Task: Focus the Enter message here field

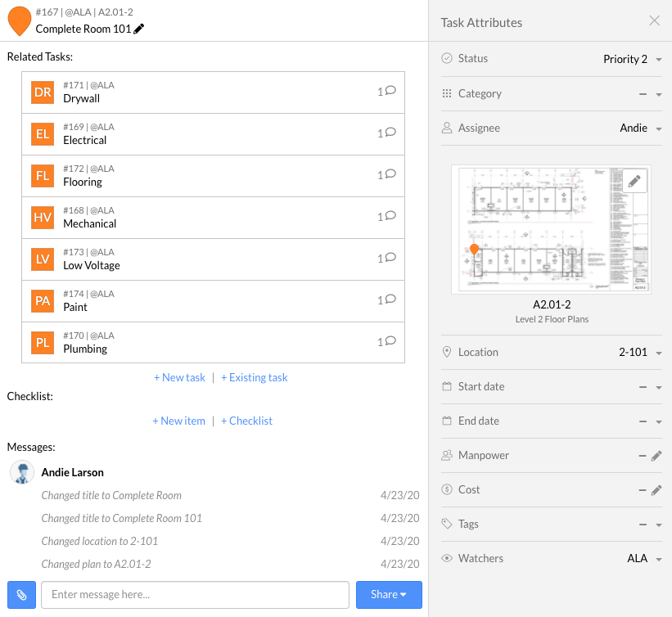Action: point(195,595)
